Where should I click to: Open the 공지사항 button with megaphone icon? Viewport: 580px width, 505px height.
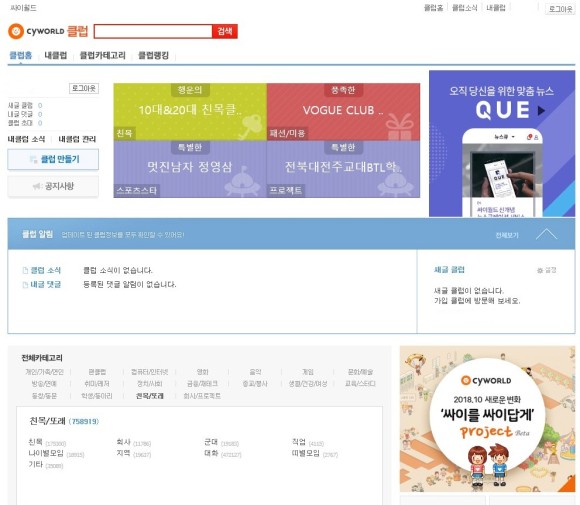53,186
